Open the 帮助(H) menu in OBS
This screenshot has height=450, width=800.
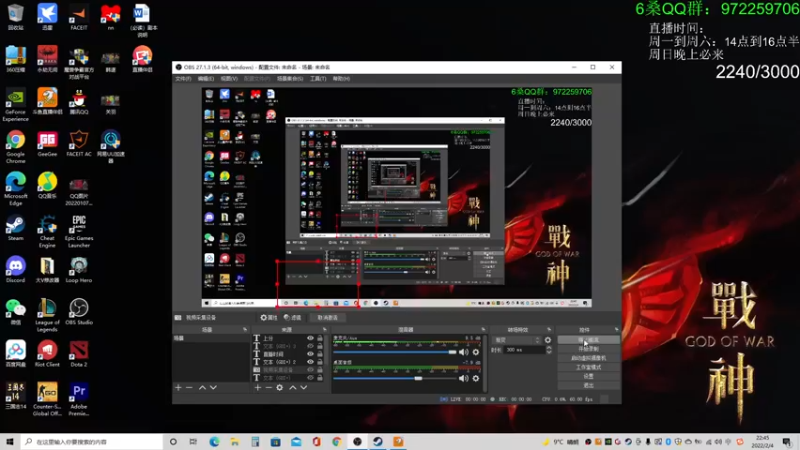(341, 79)
